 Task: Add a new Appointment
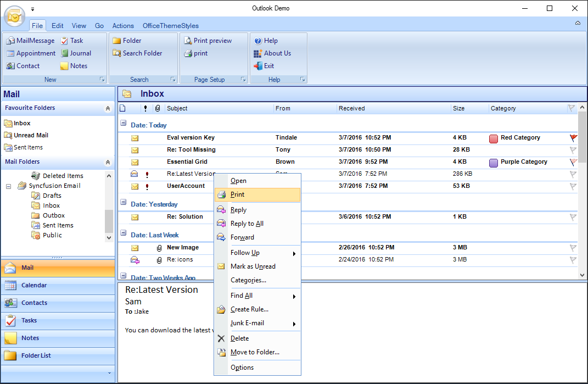pos(31,53)
